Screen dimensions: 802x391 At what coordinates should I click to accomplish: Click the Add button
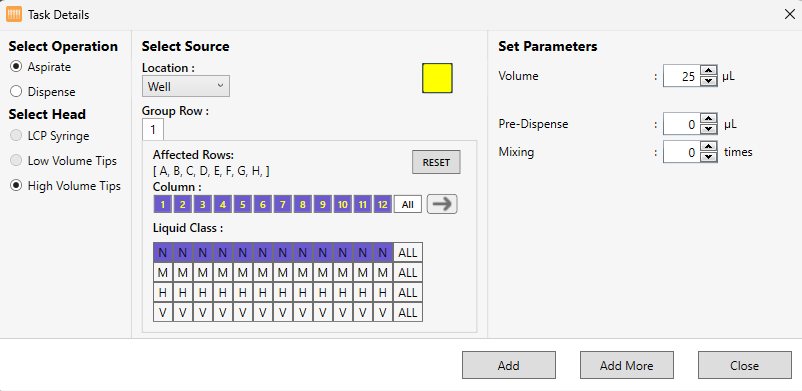509,365
